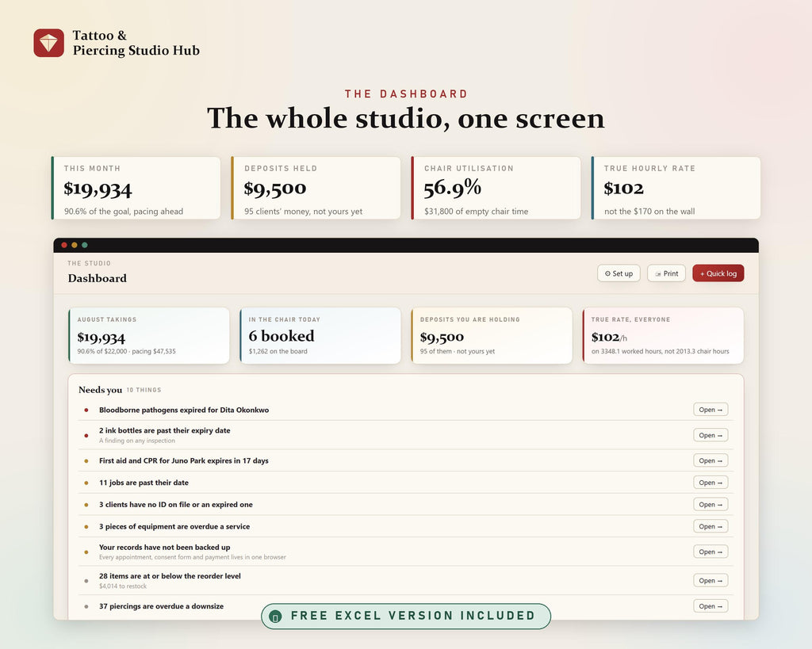
Task: Open the 2 ink bottles past expiry item
Action: 710,435
